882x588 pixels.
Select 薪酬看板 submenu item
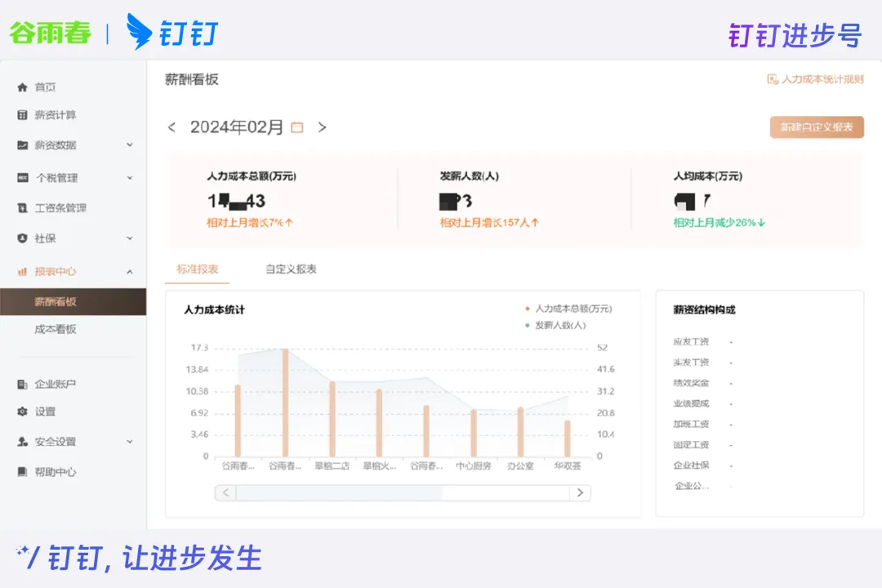point(73,301)
